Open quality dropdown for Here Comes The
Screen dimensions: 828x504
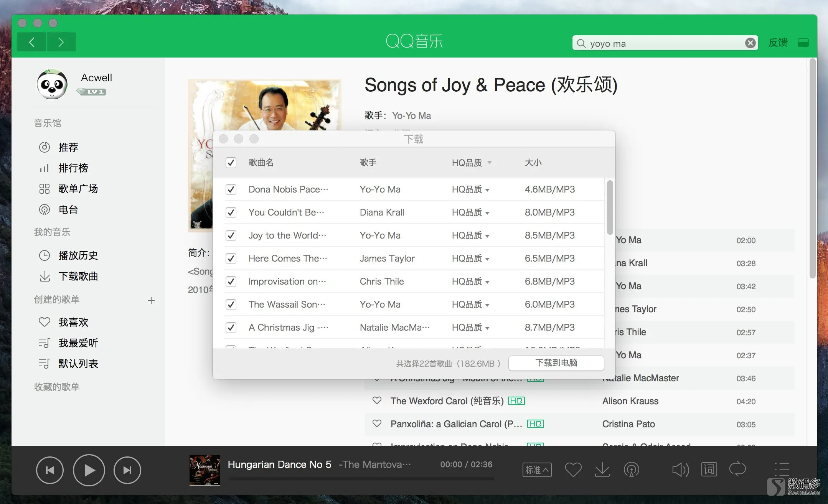(471, 259)
